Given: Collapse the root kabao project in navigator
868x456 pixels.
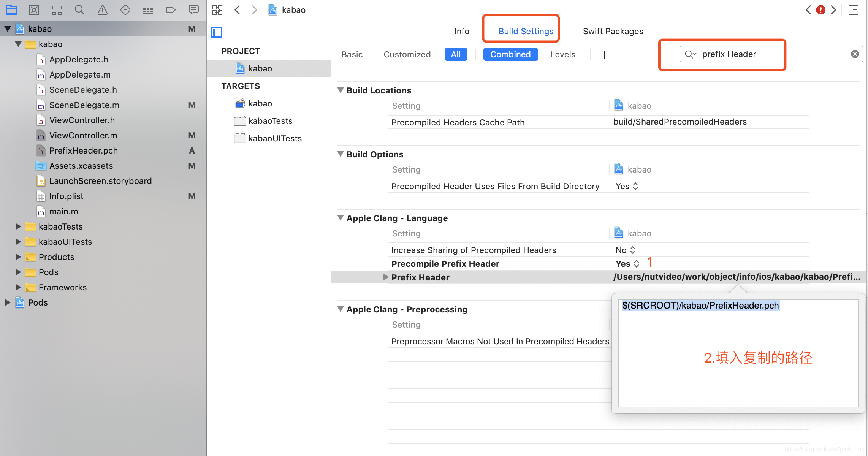Looking at the screenshot, I should click(8, 29).
